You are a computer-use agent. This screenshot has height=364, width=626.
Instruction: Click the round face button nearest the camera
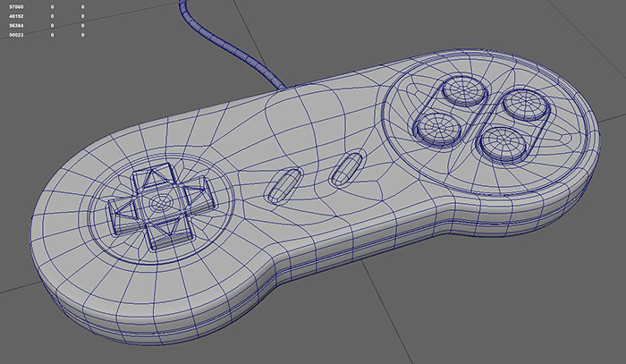(501, 141)
